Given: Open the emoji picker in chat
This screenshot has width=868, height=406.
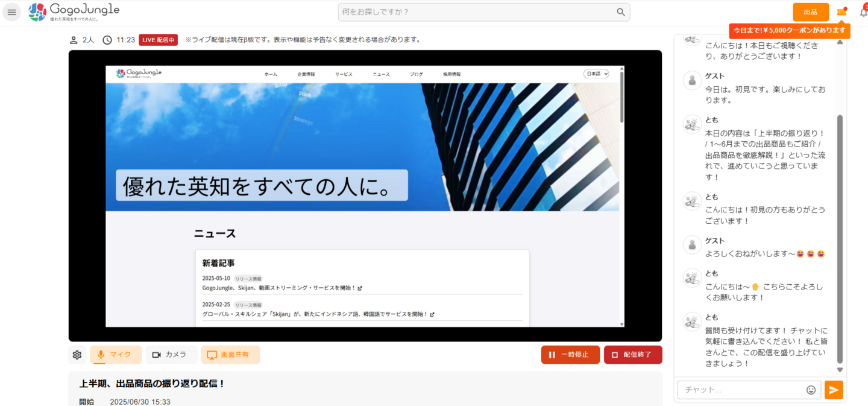Looking at the screenshot, I should 811,390.
